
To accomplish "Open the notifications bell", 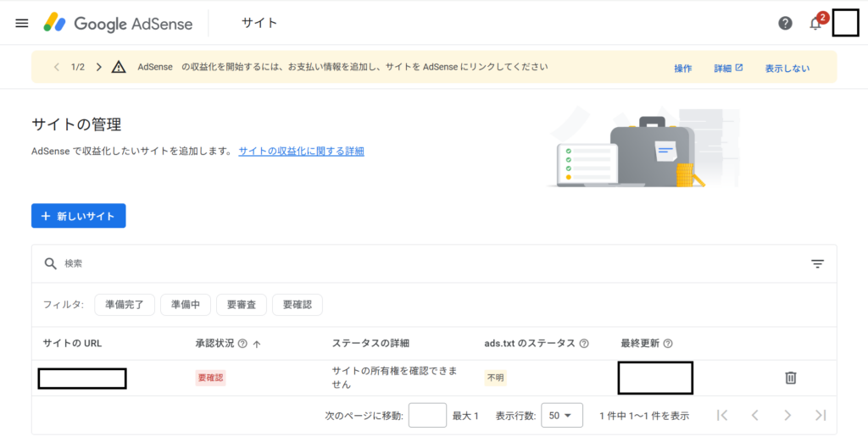I will pos(815,24).
